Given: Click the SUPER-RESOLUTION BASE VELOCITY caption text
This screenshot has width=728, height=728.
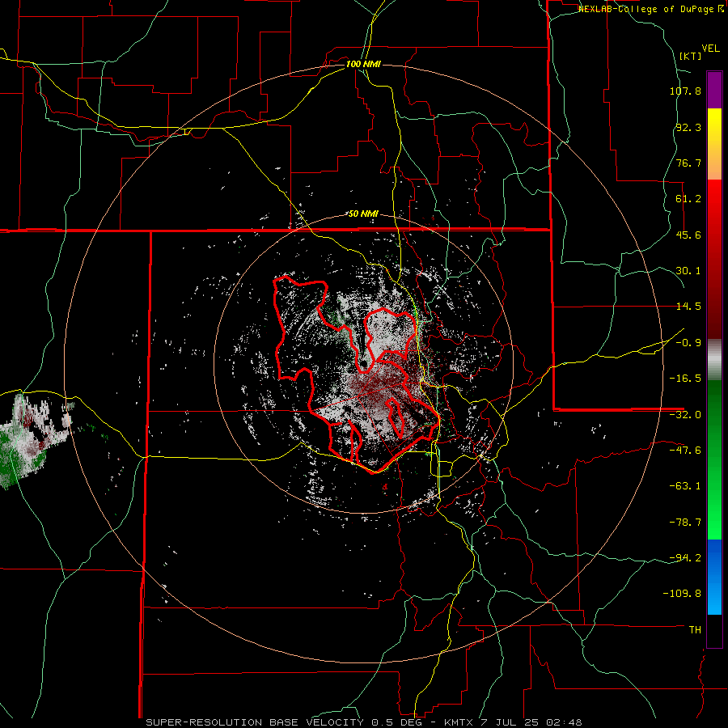Looking at the screenshot, I should point(256,722).
